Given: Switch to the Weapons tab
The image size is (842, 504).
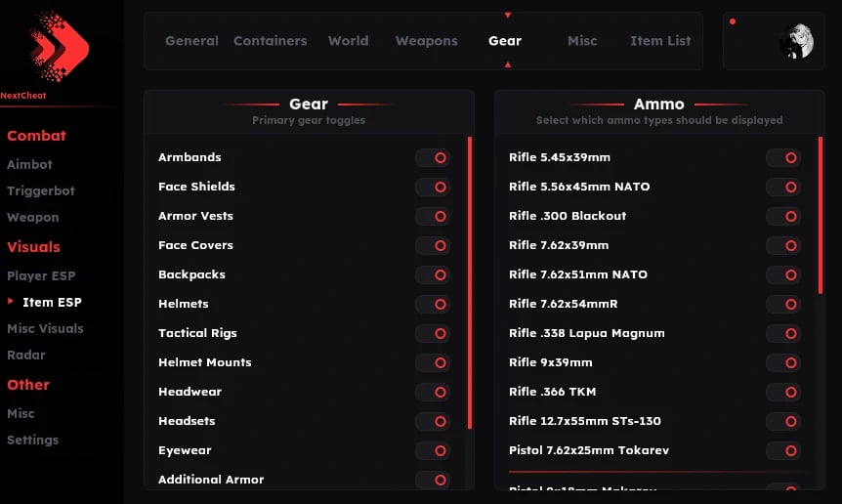Looking at the screenshot, I should 426,41.
